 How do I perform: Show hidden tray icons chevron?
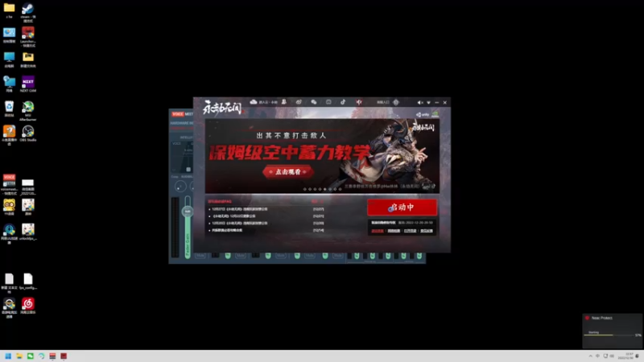(590, 356)
